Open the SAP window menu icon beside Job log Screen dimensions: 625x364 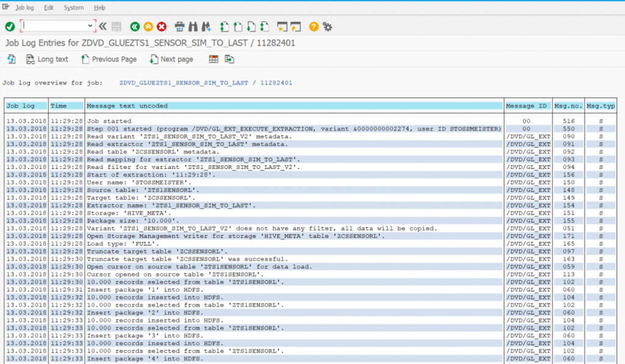tap(5, 7)
